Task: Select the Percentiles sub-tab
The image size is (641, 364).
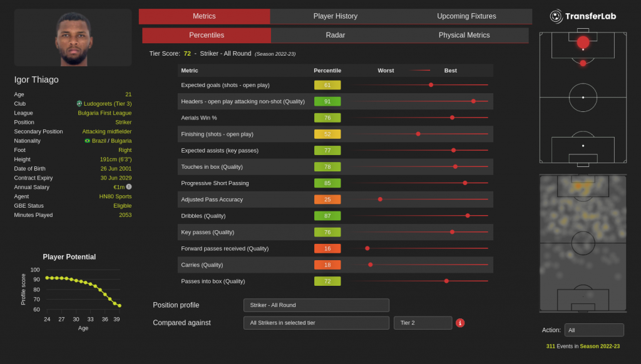Action: [207, 35]
